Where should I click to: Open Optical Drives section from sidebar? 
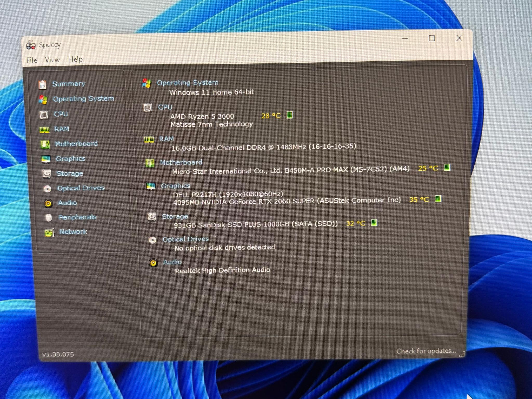(x=81, y=188)
